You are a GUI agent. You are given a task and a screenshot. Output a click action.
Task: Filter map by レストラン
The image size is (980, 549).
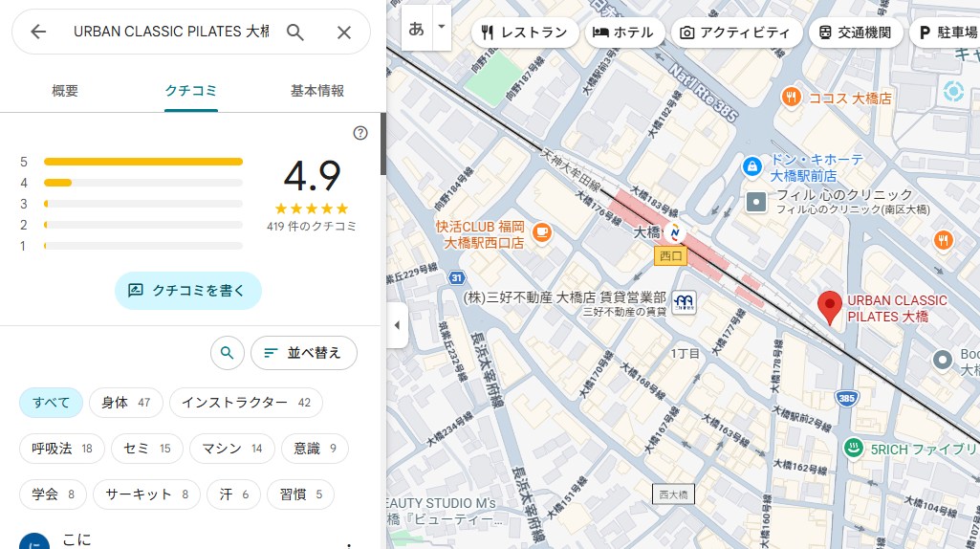point(525,32)
